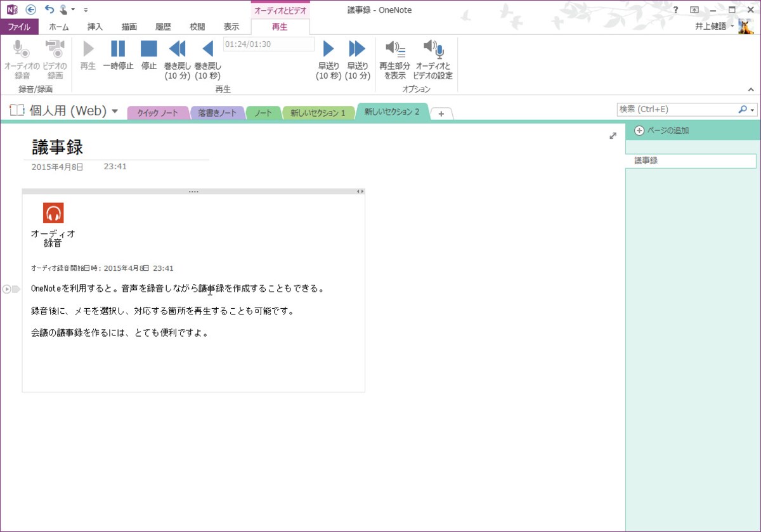This screenshot has width=761, height=532.
Task: Switch to the 校閲 ribbon tab
Action: click(197, 27)
